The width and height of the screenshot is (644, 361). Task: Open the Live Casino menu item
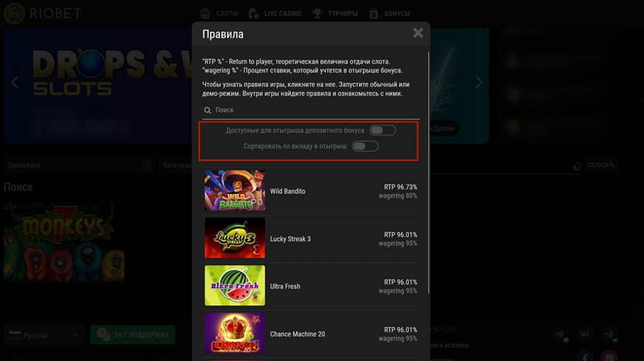pos(275,14)
